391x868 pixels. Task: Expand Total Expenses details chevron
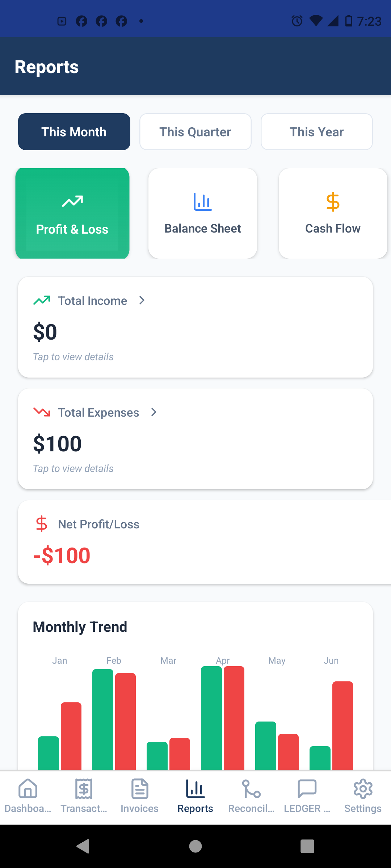click(154, 412)
